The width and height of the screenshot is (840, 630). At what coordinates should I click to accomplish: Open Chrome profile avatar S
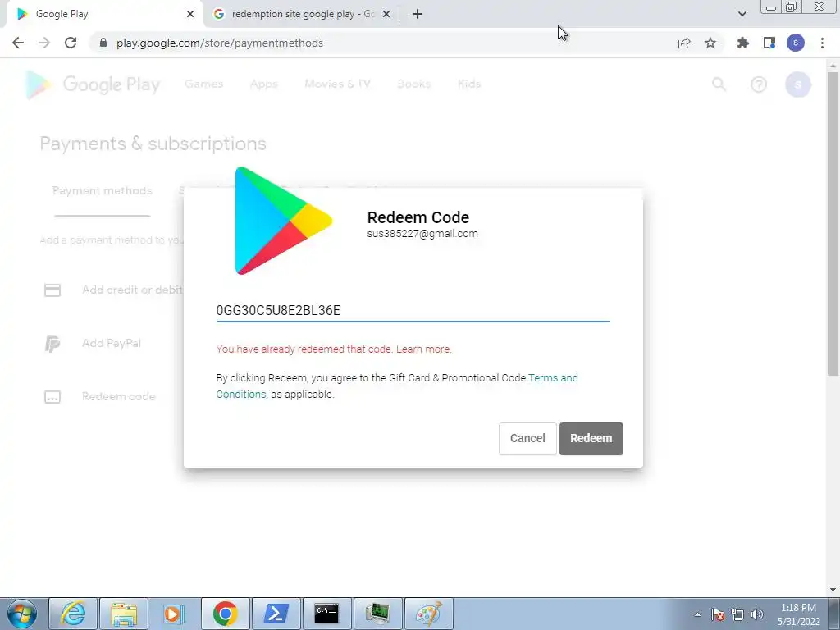point(796,43)
